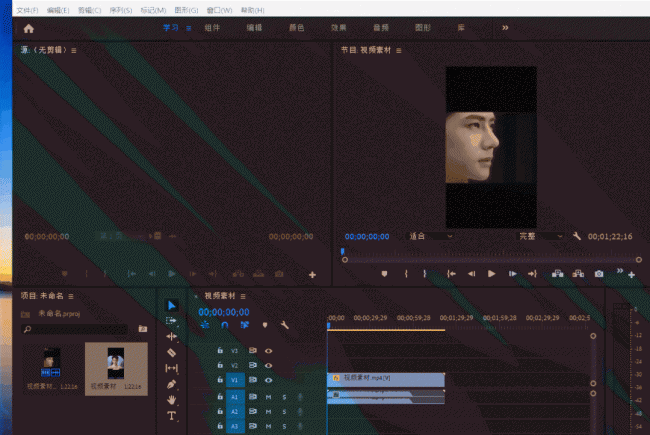This screenshot has height=435, width=650.
Task: Open Program panel menu next to 视频素材
Action: pos(399,51)
